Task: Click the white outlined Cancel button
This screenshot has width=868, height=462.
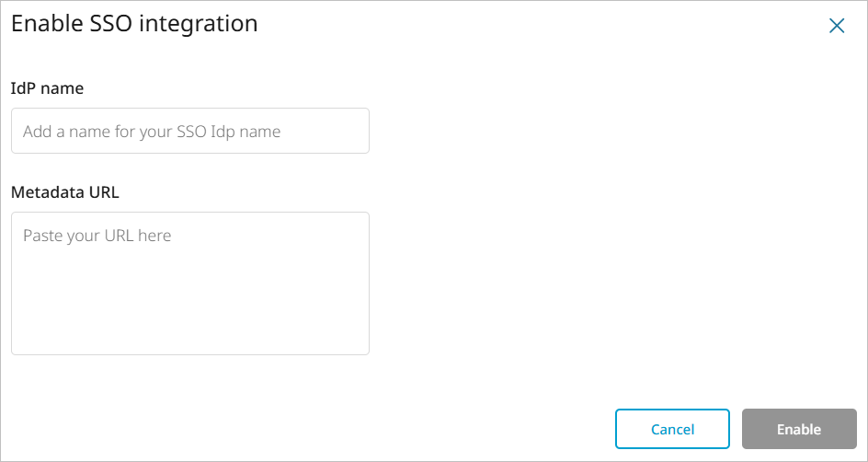Action: 672,429
